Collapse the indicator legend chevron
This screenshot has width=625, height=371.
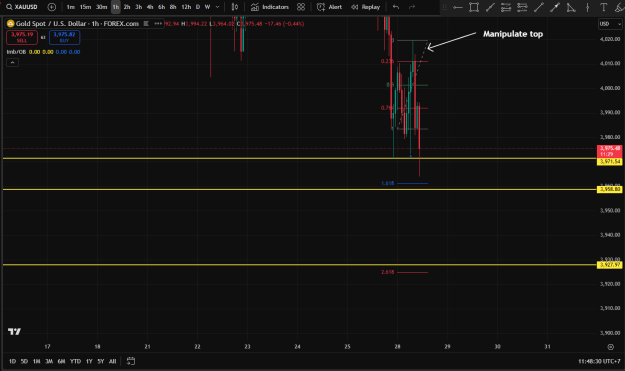tap(12, 63)
